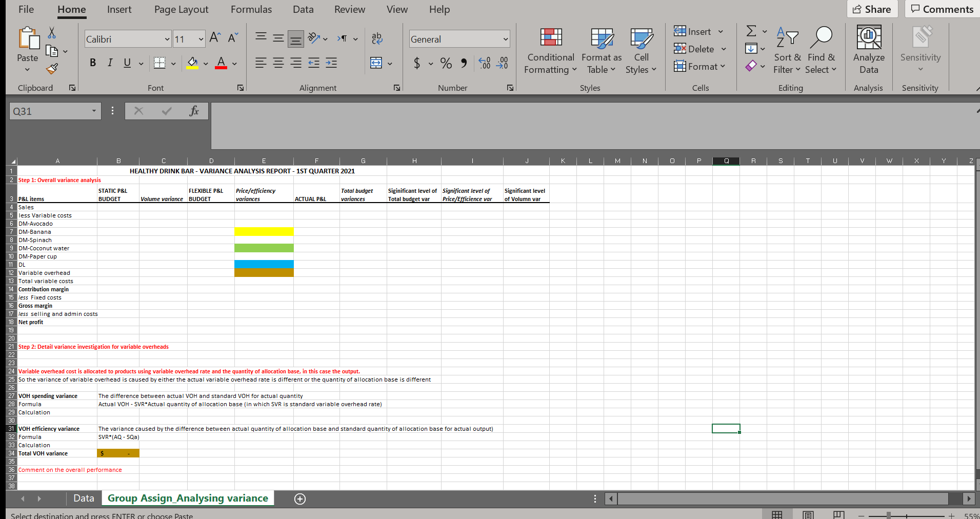Click the Insert Function fx icon

click(194, 111)
